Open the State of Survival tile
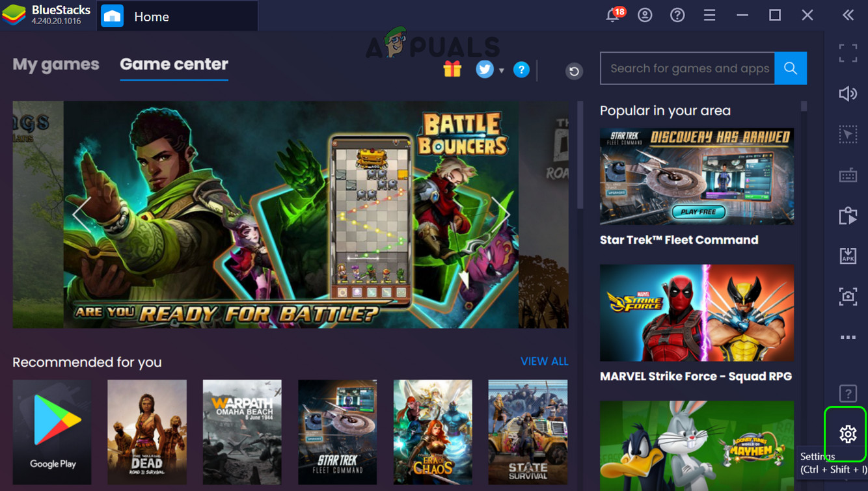Image resolution: width=868 pixels, height=491 pixels. pyautogui.click(x=528, y=432)
